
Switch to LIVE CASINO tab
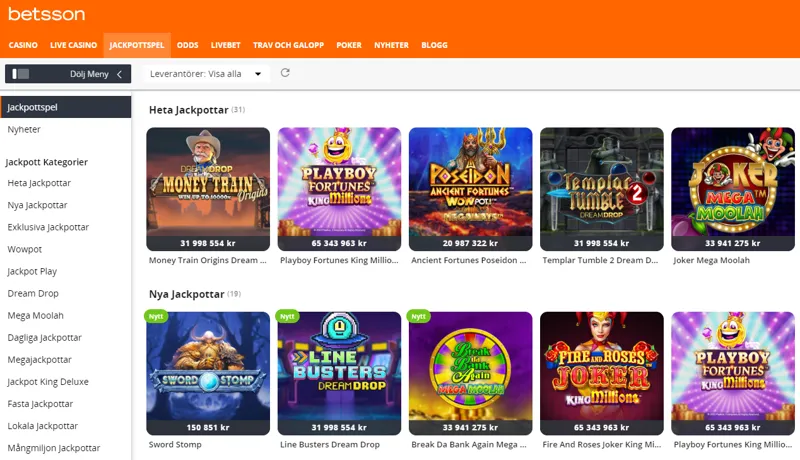tap(73, 45)
